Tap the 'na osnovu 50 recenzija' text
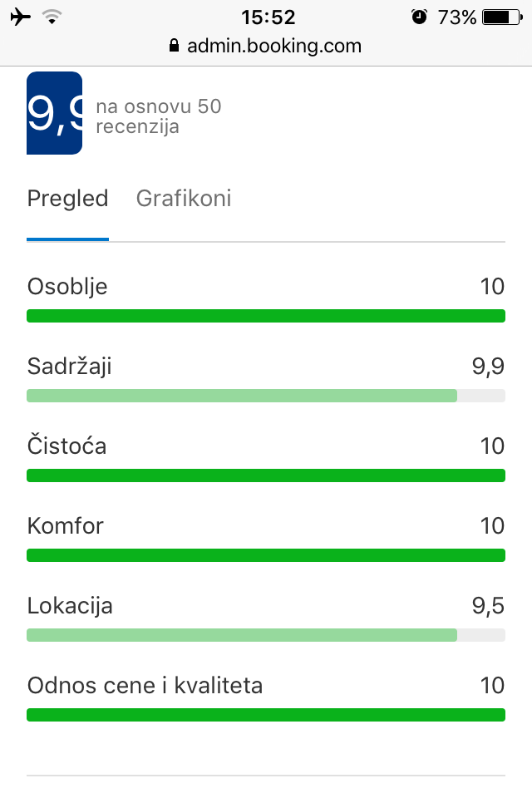The height and width of the screenshot is (798, 532). [158, 116]
